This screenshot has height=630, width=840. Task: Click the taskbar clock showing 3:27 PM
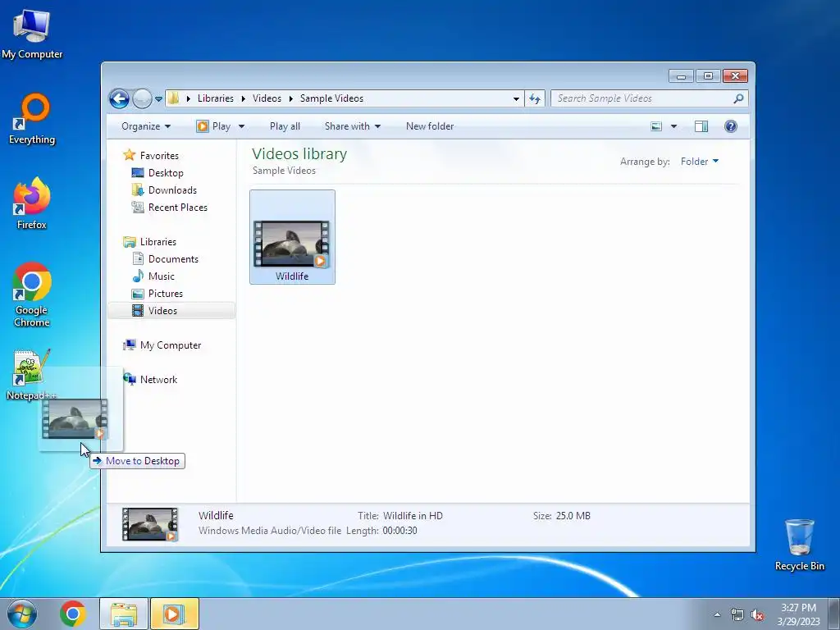tap(798, 614)
